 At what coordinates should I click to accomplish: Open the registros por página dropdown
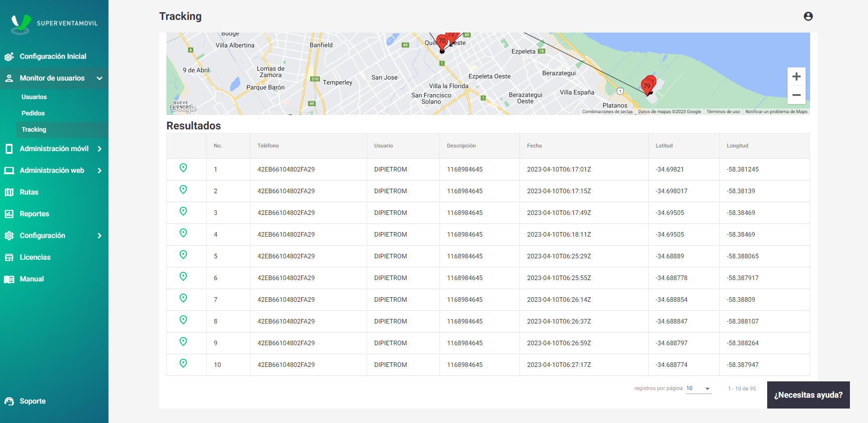(x=698, y=389)
